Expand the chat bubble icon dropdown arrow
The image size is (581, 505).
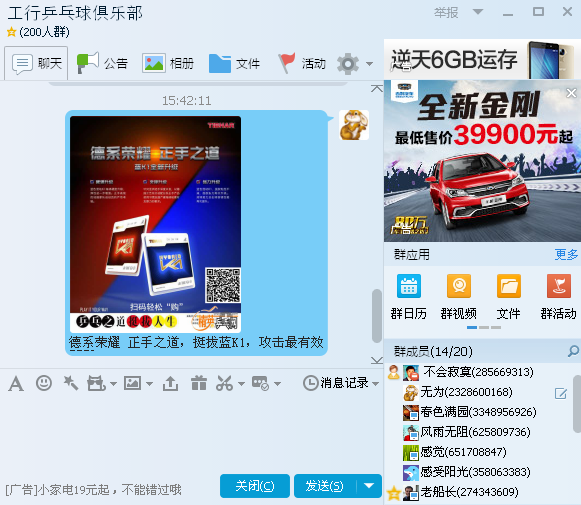[x=277, y=384]
